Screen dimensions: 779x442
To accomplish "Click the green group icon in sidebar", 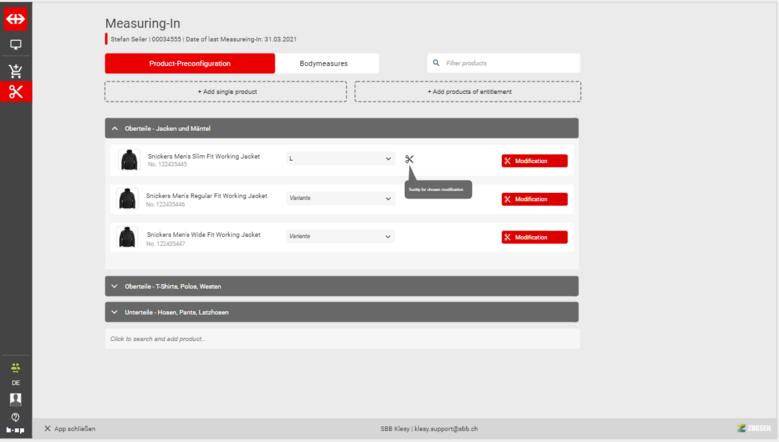I will (15, 367).
